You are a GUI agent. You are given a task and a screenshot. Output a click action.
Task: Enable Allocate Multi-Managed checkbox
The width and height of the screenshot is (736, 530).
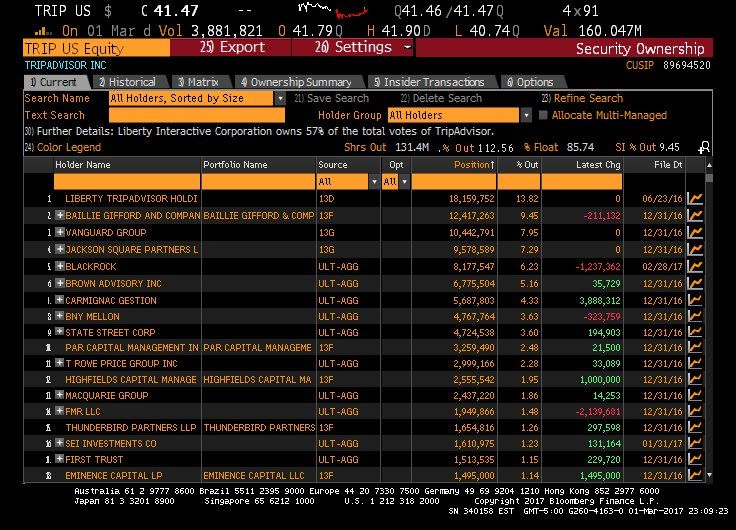[543, 116]
